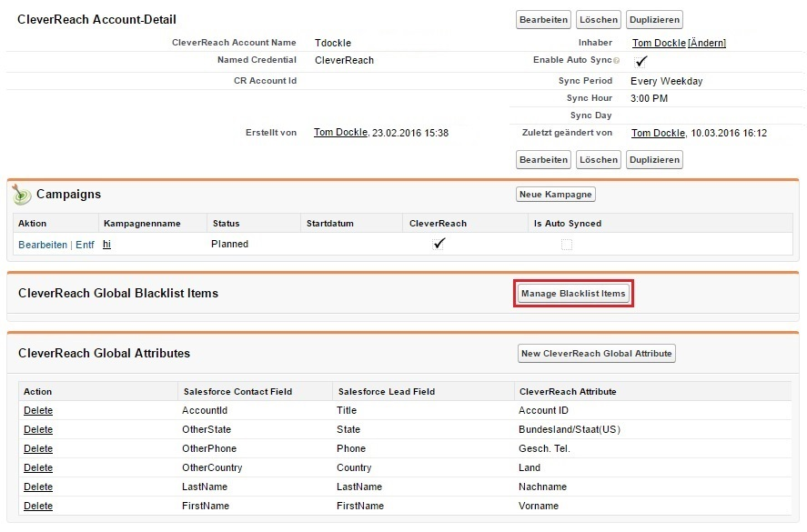Click the [Ändern] owner link
The height and width of the screenshot is (532, 807).
(707, 43)
